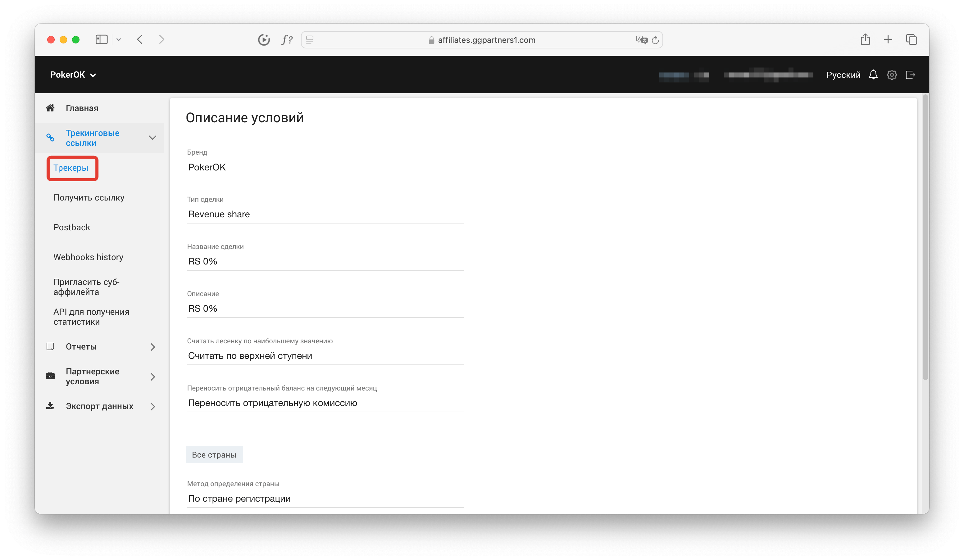Go forward with Safari forward arrow
Viewport: 964px width, 560px height.
161,39
